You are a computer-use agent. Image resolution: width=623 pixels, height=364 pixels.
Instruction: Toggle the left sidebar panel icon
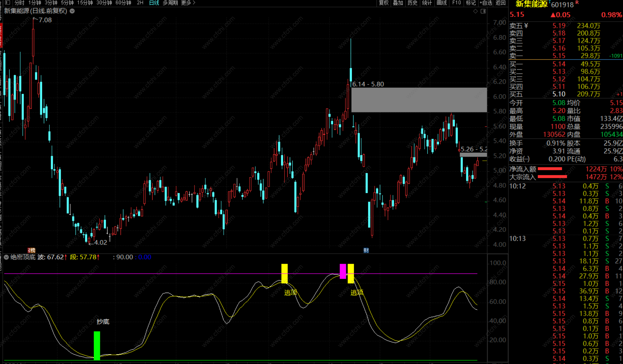tap(8, 3)
